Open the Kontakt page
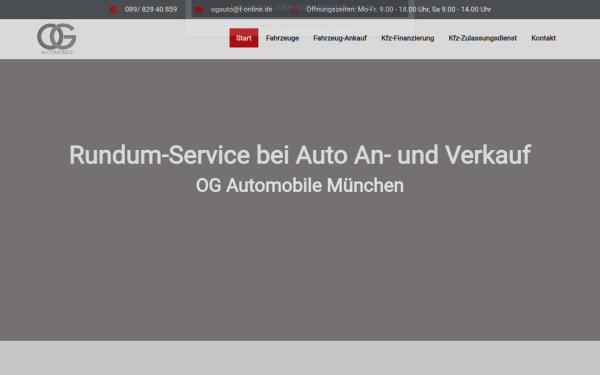Screen dimensions: 600x375 [543, 38]
